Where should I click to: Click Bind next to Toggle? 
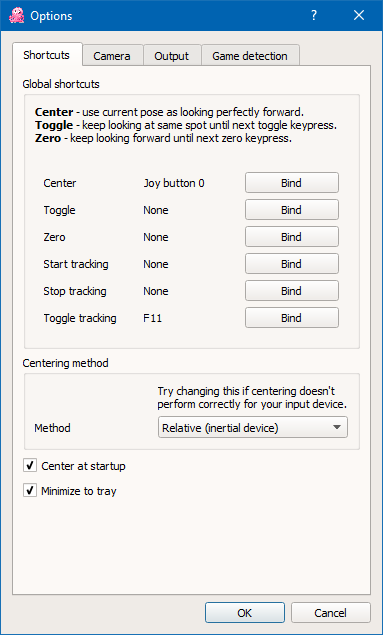(x=292, y=210)
